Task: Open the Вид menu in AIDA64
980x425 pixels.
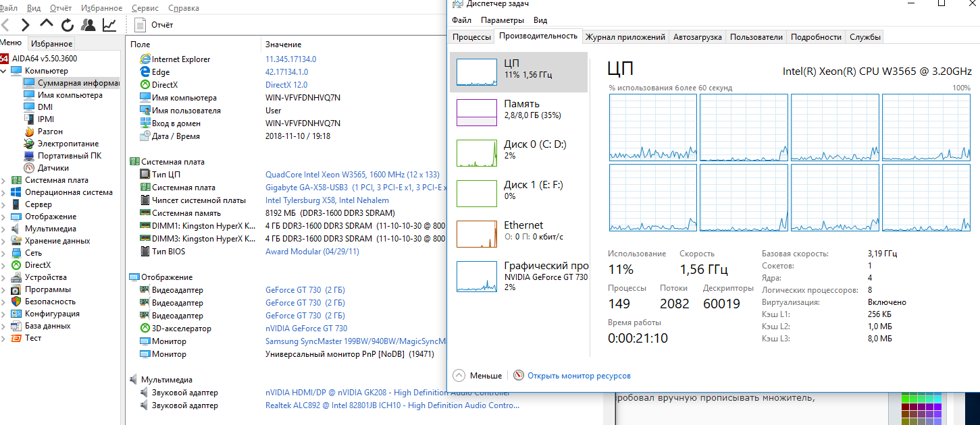Action: (34, 8)
